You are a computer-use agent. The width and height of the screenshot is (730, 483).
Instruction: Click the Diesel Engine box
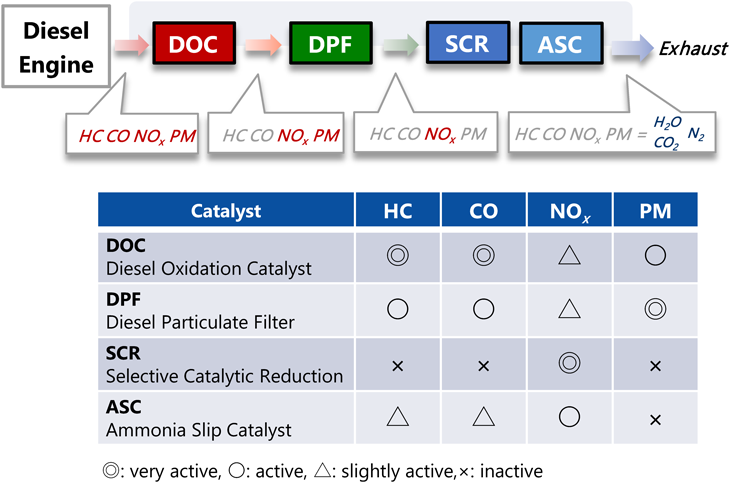coord(56,47)
